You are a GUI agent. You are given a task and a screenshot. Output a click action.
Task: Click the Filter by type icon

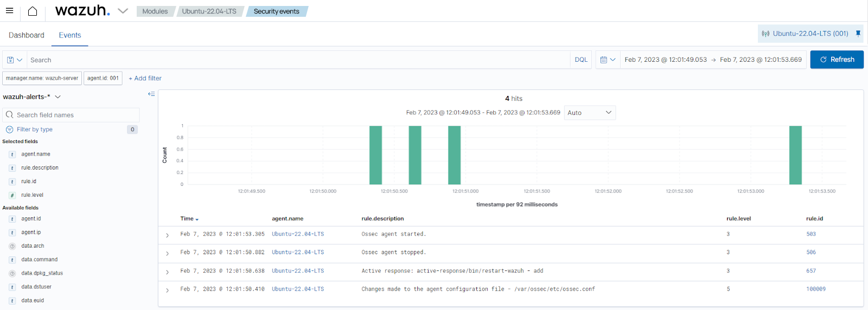[9, 130]
